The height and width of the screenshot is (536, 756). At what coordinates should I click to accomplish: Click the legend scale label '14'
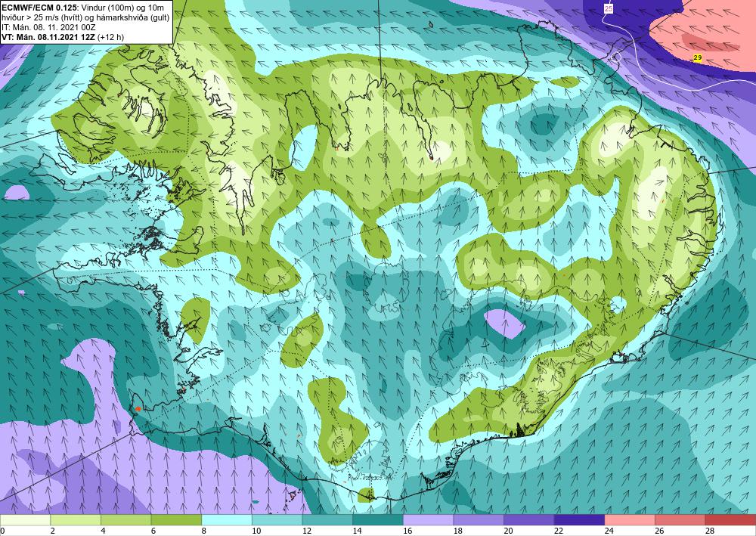click(357, 531)
